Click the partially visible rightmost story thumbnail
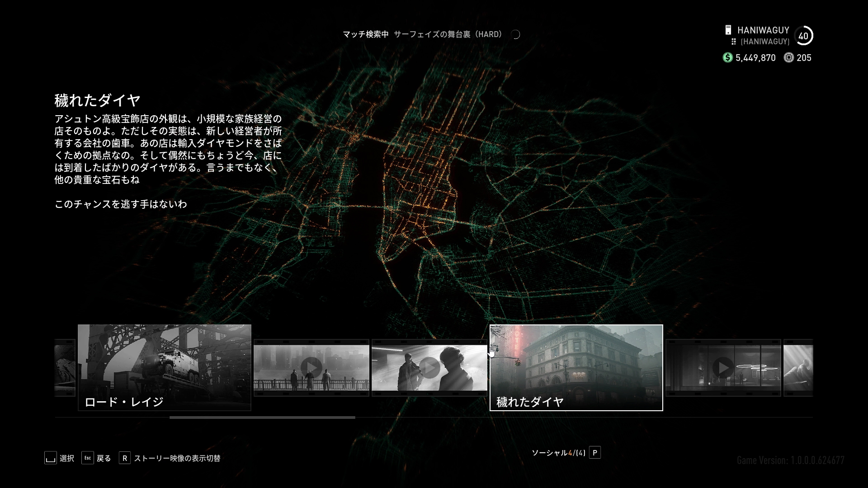 (x=798, y=367)
